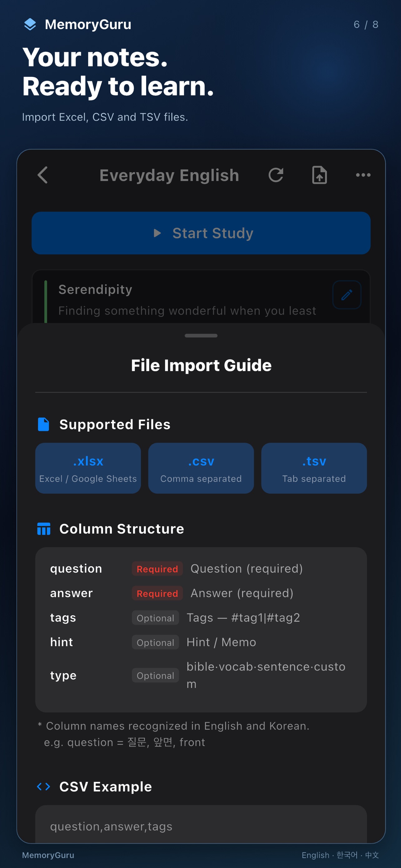Image resolution: width=401 pixels, height=868 pixels.
Task: Click the File Import Guide heading
Action: point(201,365)
